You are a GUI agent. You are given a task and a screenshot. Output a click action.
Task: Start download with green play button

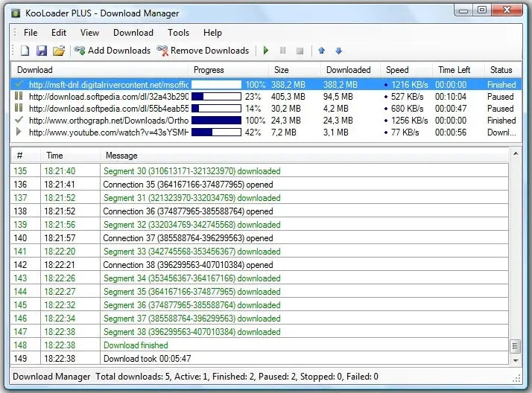click(x=266, y=51)
